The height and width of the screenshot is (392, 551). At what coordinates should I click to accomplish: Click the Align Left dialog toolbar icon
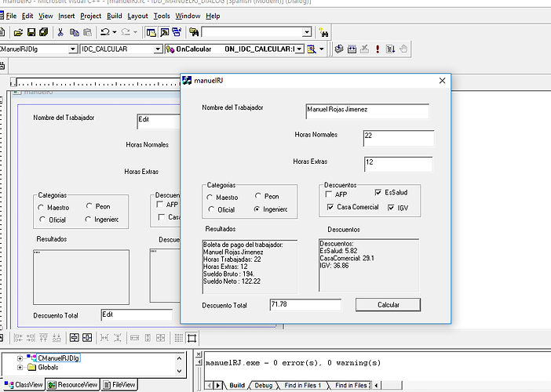click(x=17, y=338)
